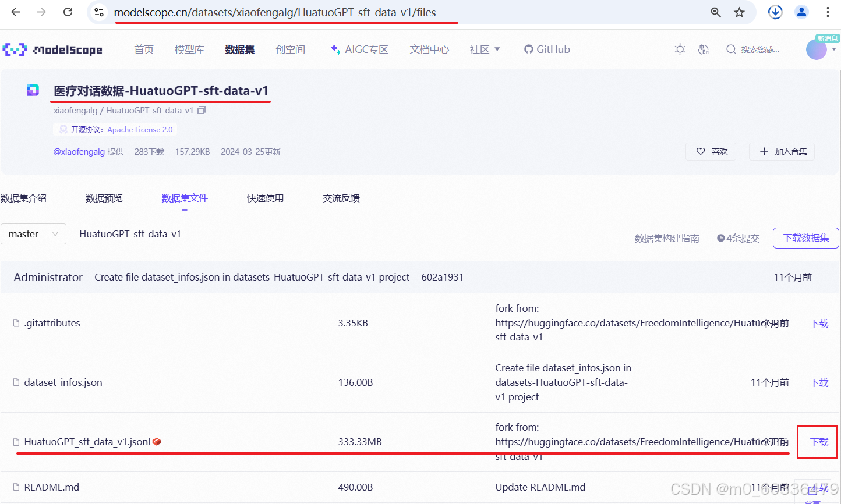Click the xiaofengalg / HuatuoGPT-sft-data-v1 path text

[x=123, y=110]
